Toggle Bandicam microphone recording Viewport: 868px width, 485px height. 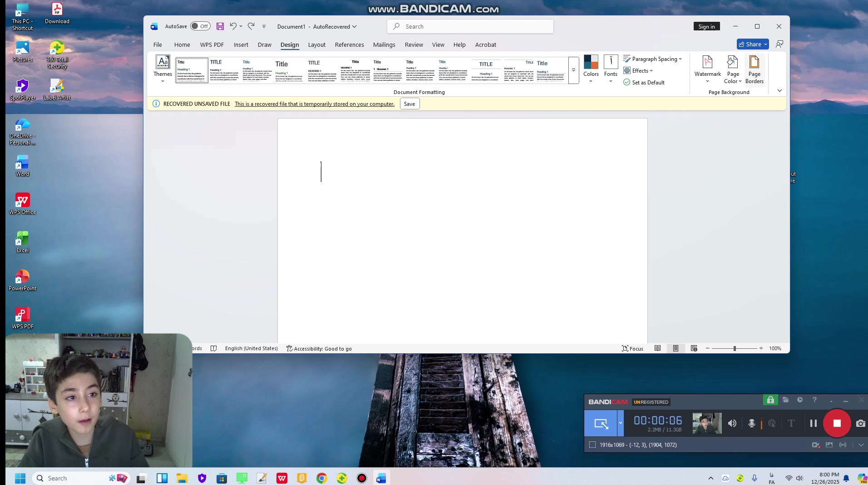click(752, 423)
